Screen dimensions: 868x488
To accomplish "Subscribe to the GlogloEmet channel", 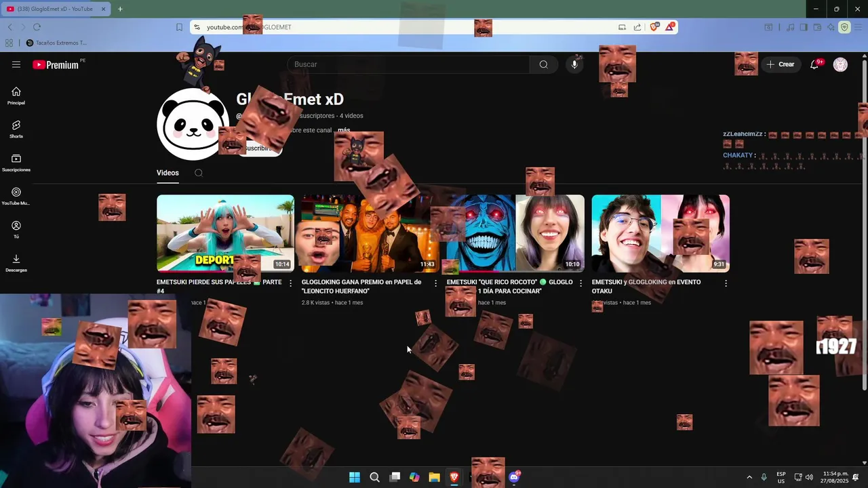I will pyautogui.click(x=258, y=148).
